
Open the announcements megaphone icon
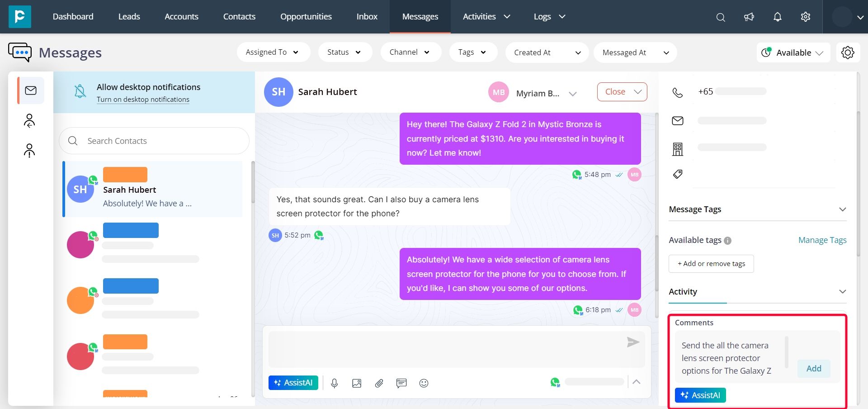(749, 17)
